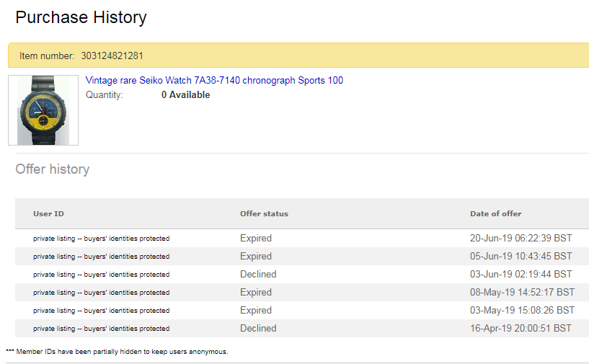Image resolution: width=589 pixels, height=364 pixels.
Task: Select the offer row dated 16-Apr-19 20:00:51 BST
Action: pos(302,328)
